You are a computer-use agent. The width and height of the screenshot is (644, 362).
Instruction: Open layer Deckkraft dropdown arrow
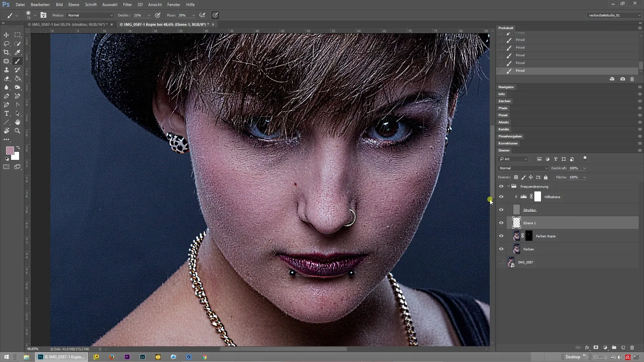point(584,168)
